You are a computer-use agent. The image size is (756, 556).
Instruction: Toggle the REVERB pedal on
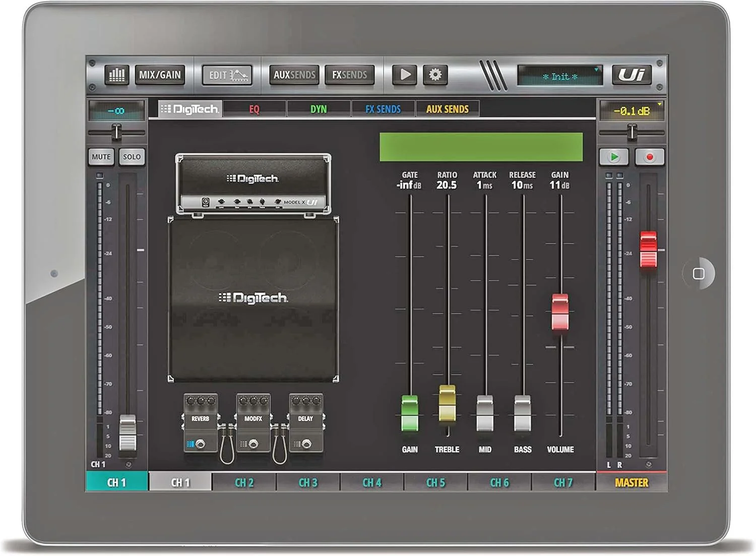201,423
